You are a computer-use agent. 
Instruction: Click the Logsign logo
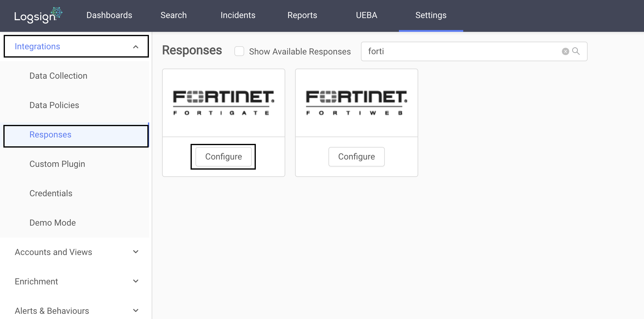(38, 15)
